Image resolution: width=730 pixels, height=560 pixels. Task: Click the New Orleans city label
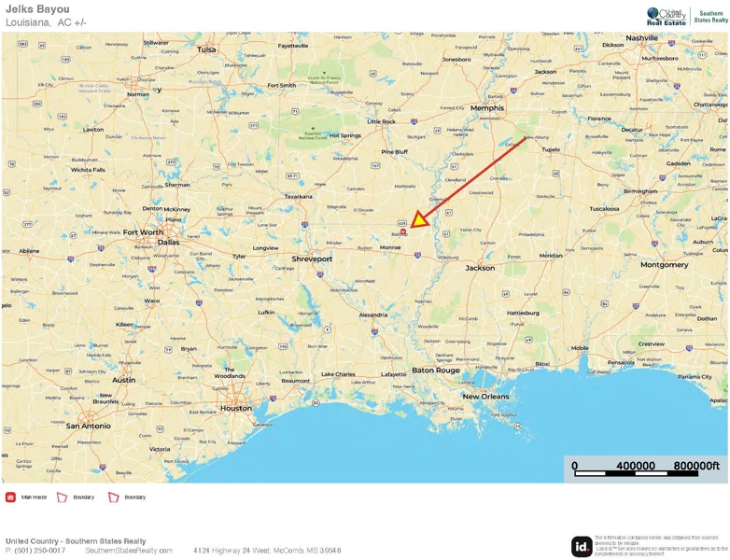pos(485,397)
